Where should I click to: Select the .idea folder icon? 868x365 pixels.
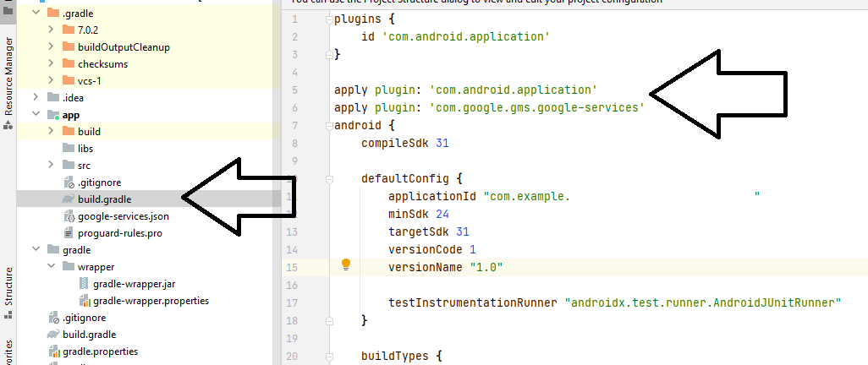[53, 98]
